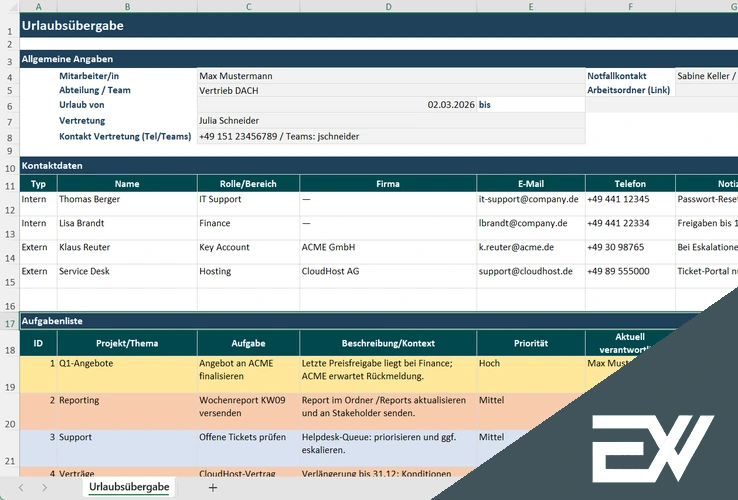Click the Urlaubsübergabe title cell
Screen dimensions: 738x500
[379, 25]
